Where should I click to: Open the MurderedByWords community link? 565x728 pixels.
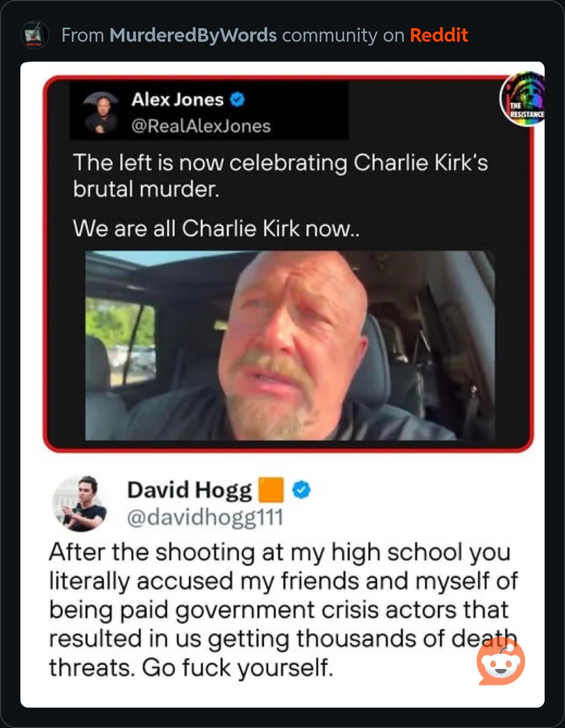tap(193, 35)
